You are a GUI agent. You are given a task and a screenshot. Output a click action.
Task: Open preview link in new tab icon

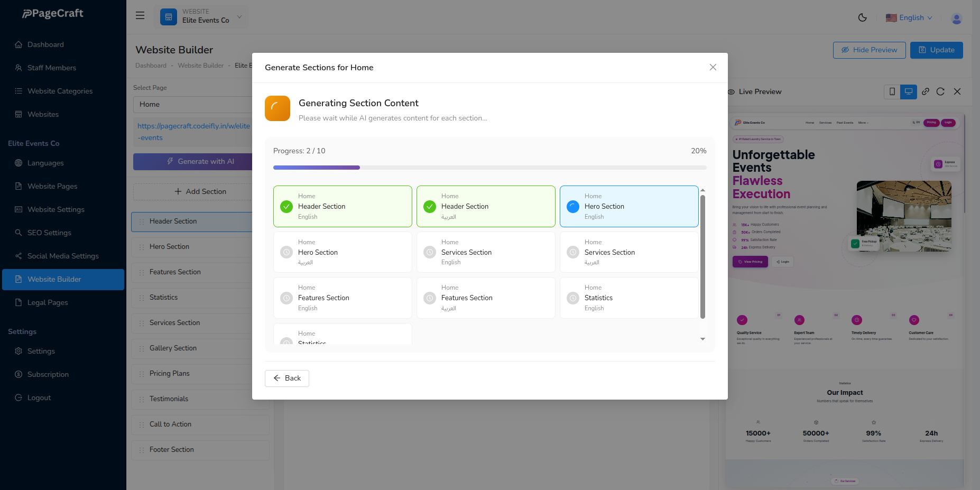[925, 91]
